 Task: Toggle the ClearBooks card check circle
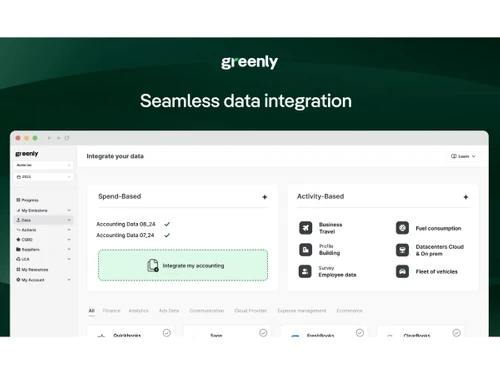456,333
